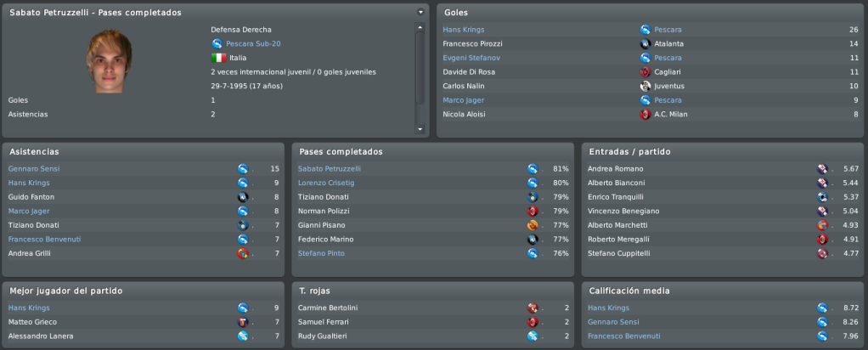Select Gennaro Sensi in Asistencias

[x=34, y=169]
